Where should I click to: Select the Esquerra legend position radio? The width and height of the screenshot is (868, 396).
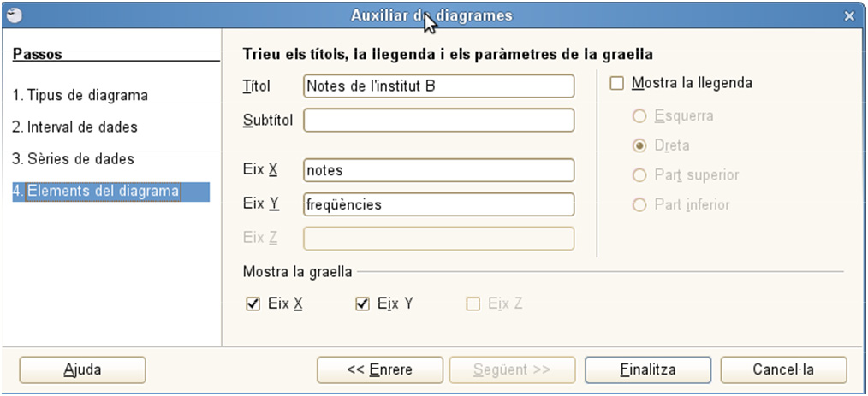(x=639, y=116)
